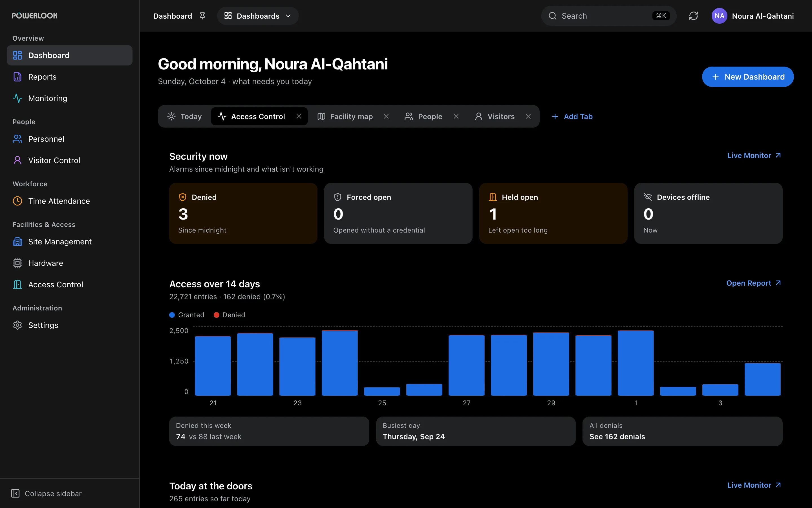
Task: Create a New Dashboard
Action: point(748,77)
